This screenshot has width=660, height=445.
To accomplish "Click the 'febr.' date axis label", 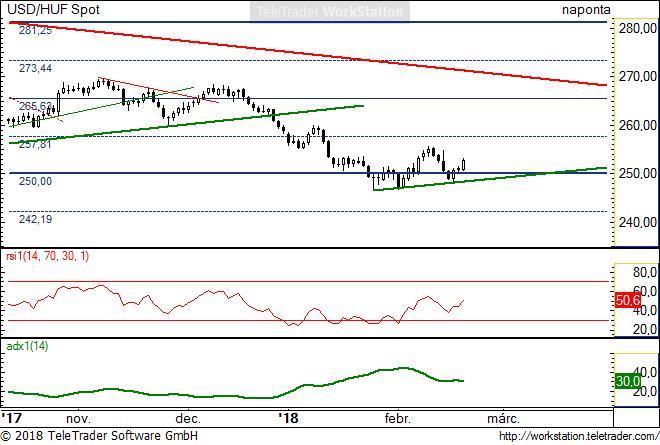I will 397,418.
